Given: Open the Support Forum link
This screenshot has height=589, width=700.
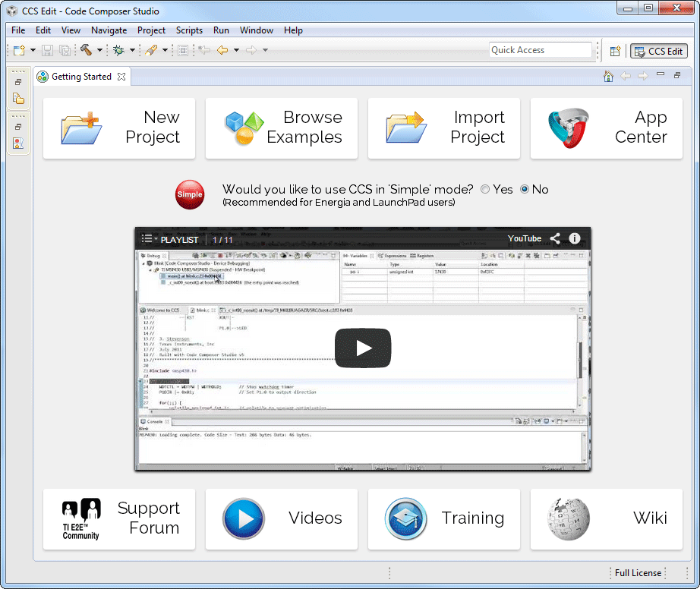Looking at the screenshot, I should pos(118,518).
